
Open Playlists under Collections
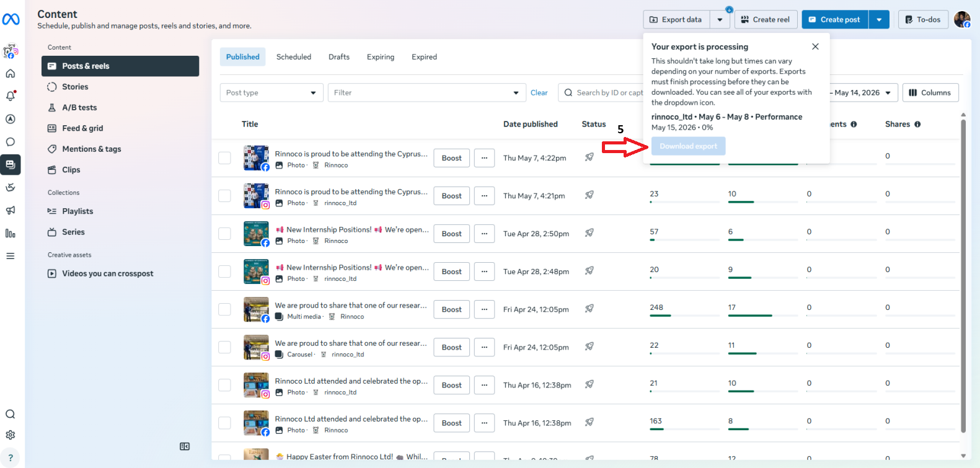tap(120, 211)
